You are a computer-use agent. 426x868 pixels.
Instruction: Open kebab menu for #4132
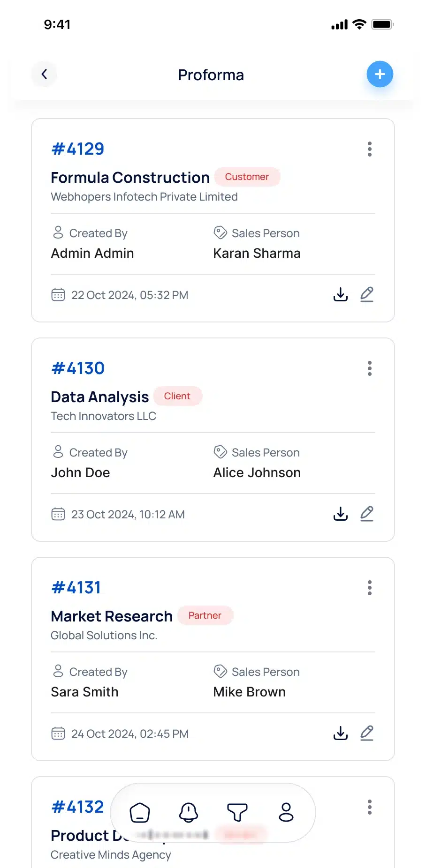pos(370,807)
